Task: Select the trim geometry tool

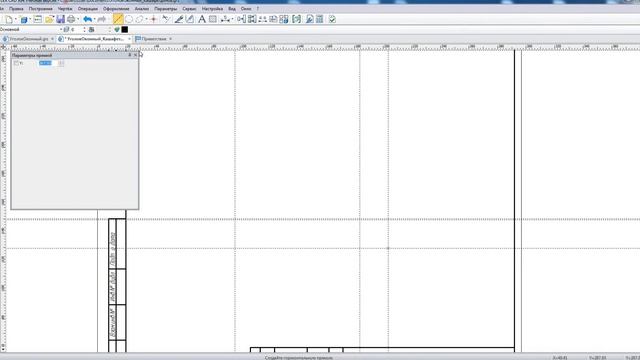Action: [166, 19]
